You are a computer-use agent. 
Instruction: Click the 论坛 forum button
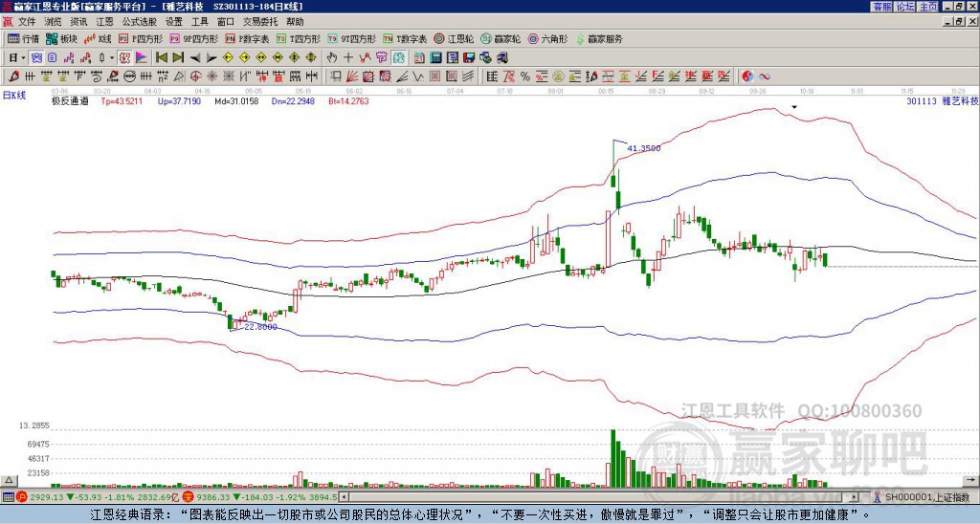click(904, 7)
